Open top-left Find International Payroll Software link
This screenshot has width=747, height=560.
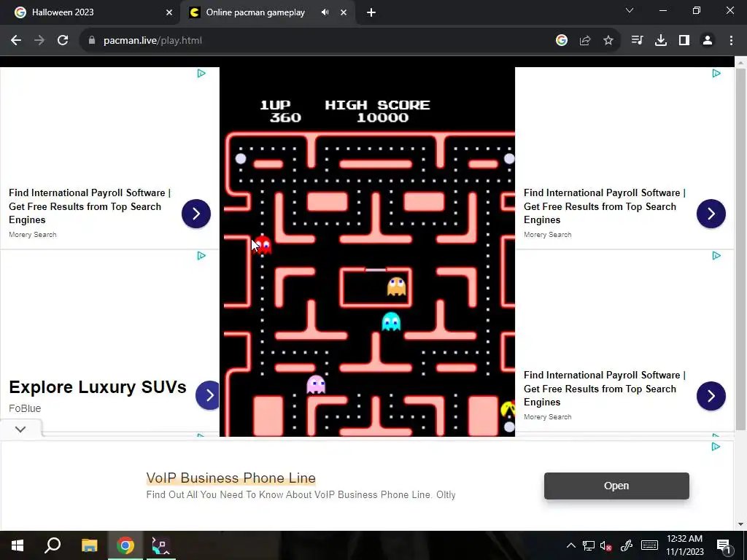click(x=90, y=206)
